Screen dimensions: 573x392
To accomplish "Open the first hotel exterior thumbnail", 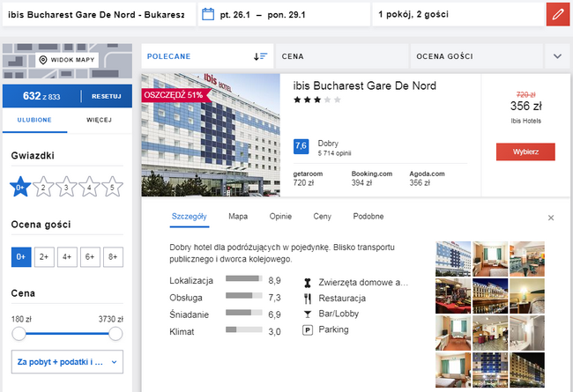I will pyautogui.click(x=453, y=259).
